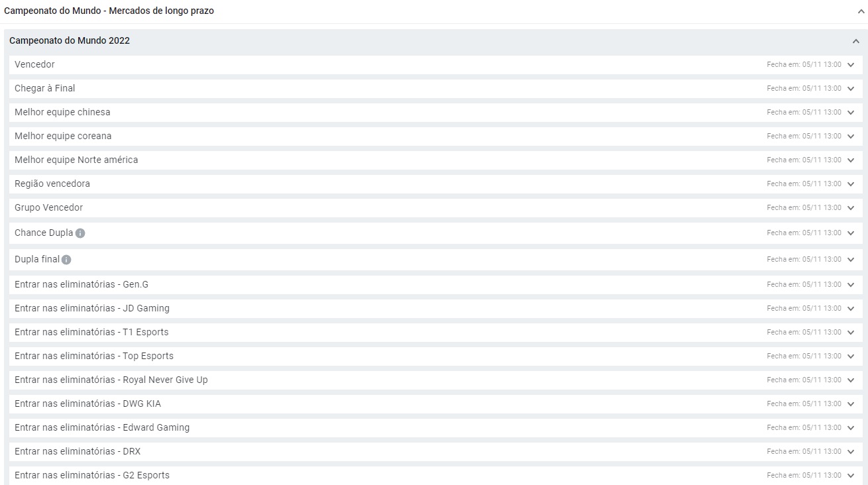868x485 pixels.
Task: Collapse the Campeonato do Mundo 2022 group
Action: click(855, 41)
